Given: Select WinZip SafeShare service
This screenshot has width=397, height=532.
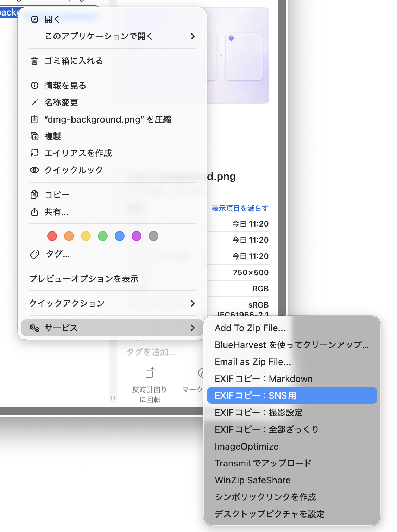Looking at the screenshot, I should [292, 480].
